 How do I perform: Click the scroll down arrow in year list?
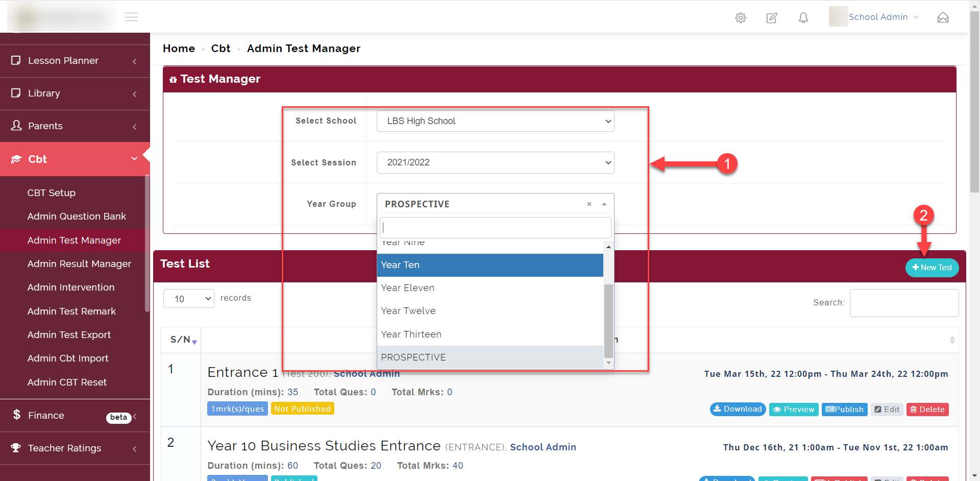point(608,363)
